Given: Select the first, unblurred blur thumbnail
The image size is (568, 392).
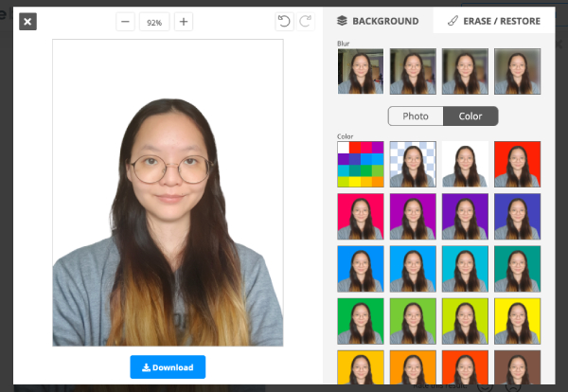Looking at the screenshot, I should pos(361,72).
